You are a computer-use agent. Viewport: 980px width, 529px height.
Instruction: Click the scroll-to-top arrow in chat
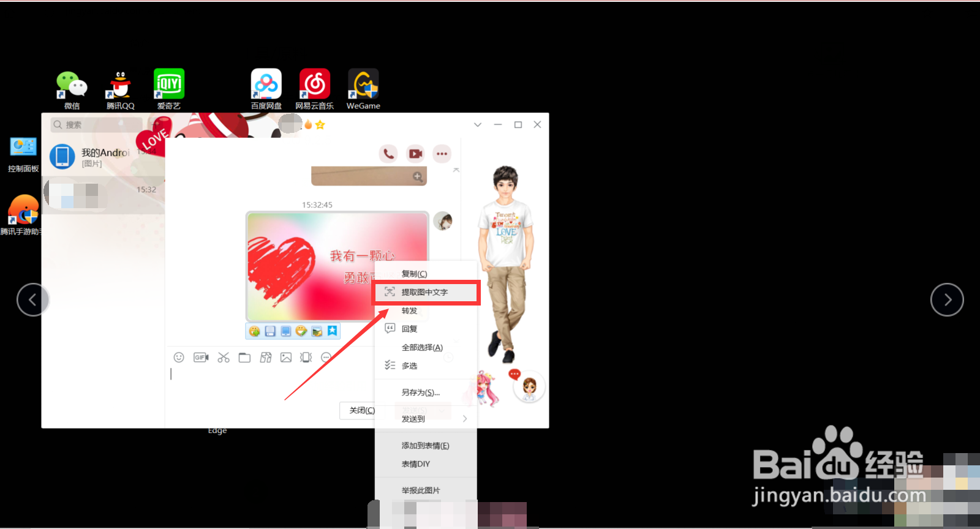tap(456, 170)
